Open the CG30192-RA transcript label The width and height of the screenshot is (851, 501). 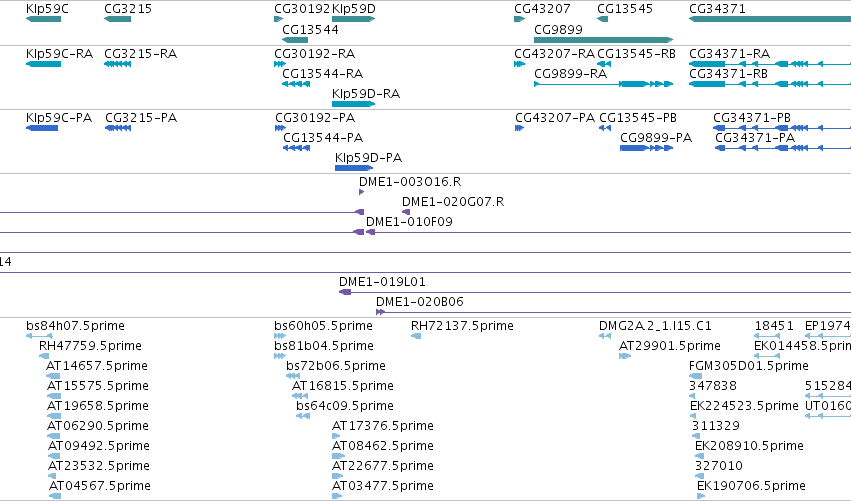pyautogui.click(x=314, y=54)
